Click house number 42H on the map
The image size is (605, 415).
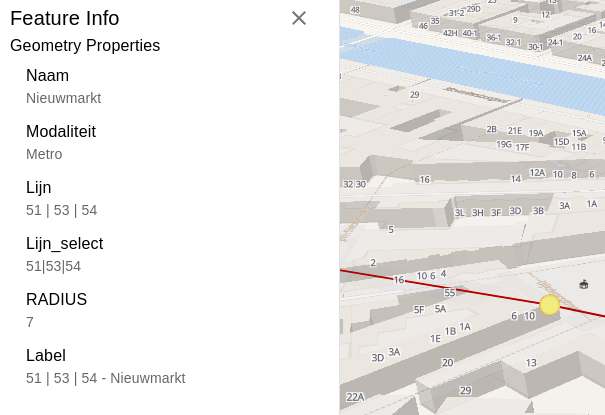click(450, 33)
